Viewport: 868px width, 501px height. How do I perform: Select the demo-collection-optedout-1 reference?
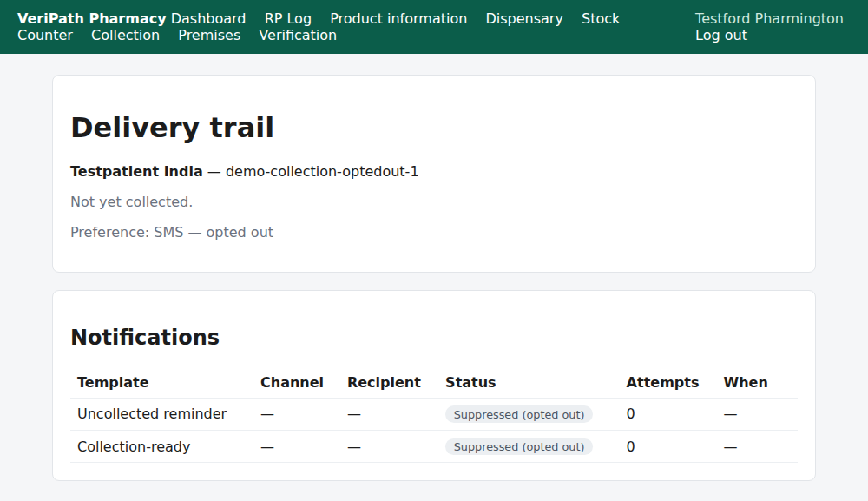[322, 172]
